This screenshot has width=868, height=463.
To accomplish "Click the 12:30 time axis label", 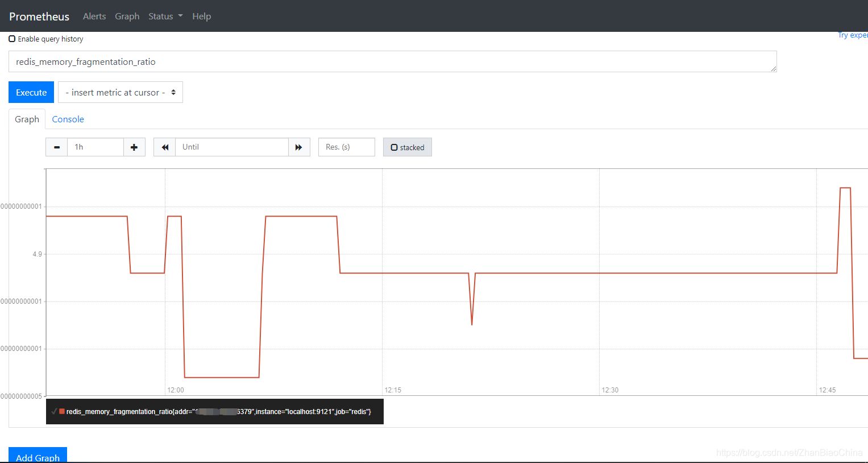I will pyautogui.click(x=610, y=390).
